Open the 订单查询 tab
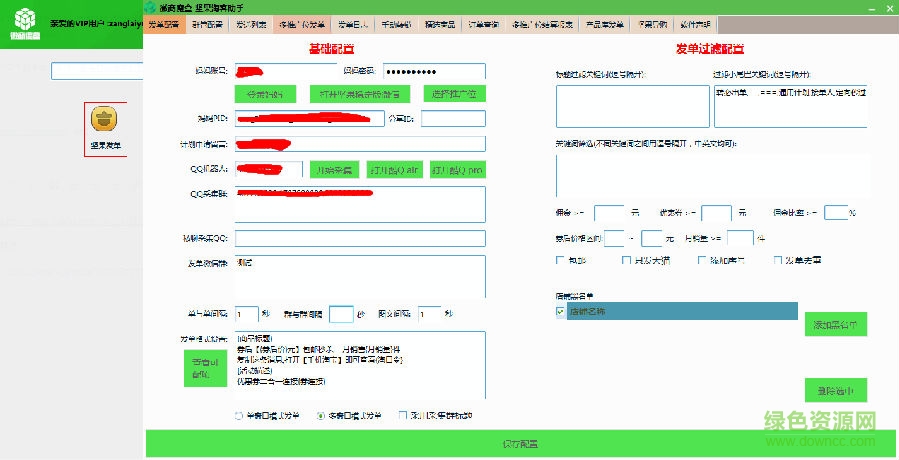899x460 pixels. 483,25
